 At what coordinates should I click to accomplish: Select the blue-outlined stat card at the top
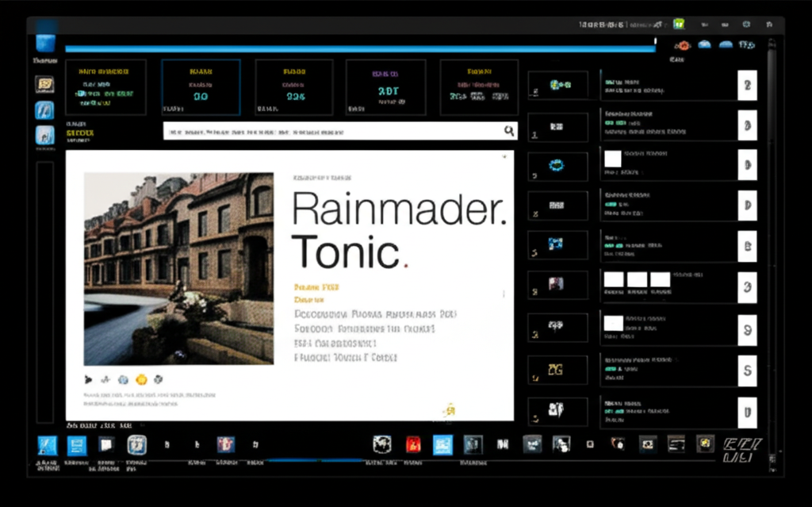201,87
